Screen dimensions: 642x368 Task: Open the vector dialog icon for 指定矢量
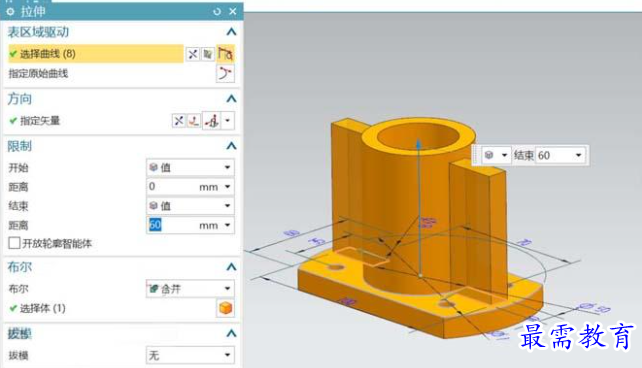click(194, 121)
